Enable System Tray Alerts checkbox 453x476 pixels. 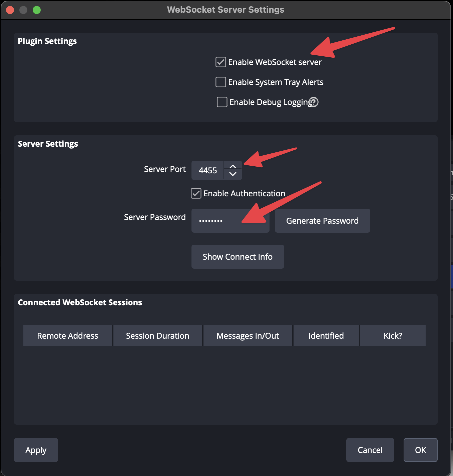[x=221, y=82]
